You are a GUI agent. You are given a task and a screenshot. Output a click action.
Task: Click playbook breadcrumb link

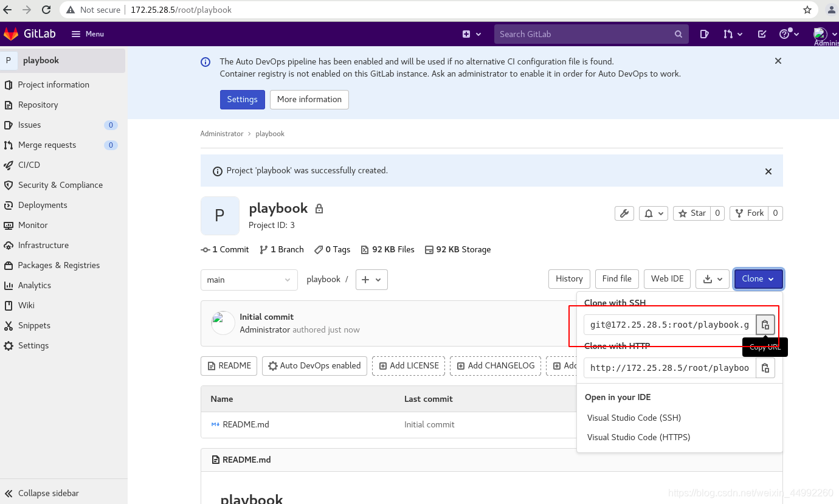[x=270, y=134]
